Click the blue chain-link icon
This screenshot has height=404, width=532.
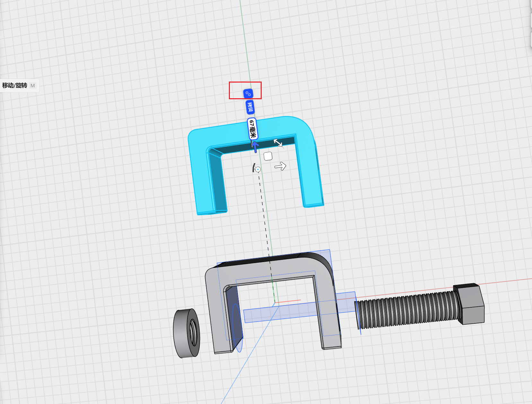click(x=248, y=93)
